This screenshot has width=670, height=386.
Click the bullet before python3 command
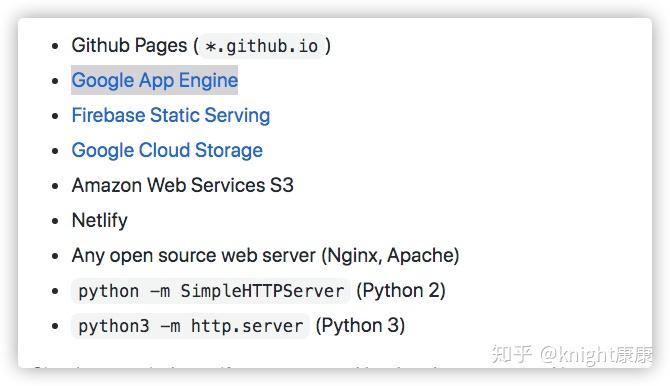click(55, 326)
